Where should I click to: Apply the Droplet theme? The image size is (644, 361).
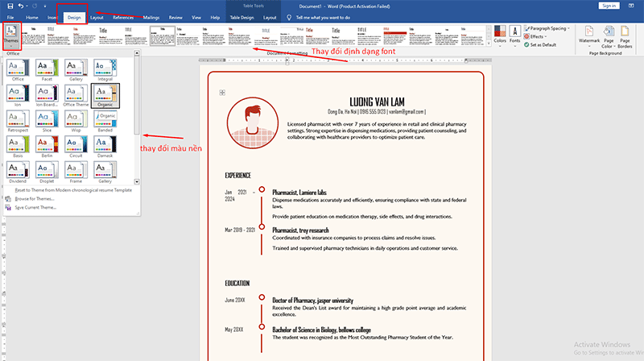(47, 172)
